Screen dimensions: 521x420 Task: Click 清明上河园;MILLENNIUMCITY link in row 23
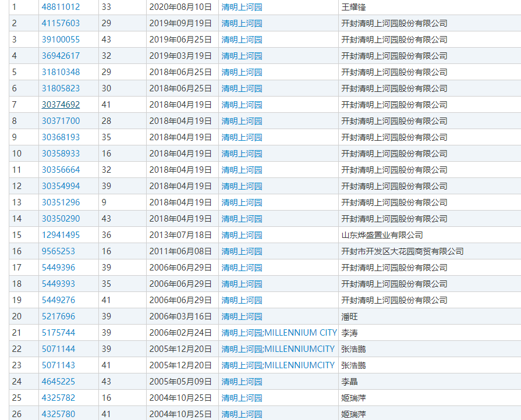pyautogui.click(x=278, y=365)
